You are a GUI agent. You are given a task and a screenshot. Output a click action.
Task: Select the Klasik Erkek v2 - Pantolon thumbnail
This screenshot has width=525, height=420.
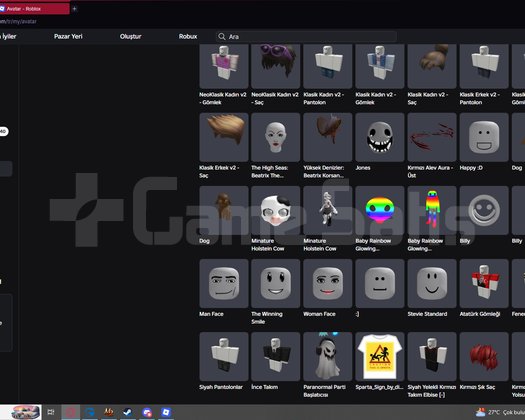pyautogui.click(x=484, y=66)
